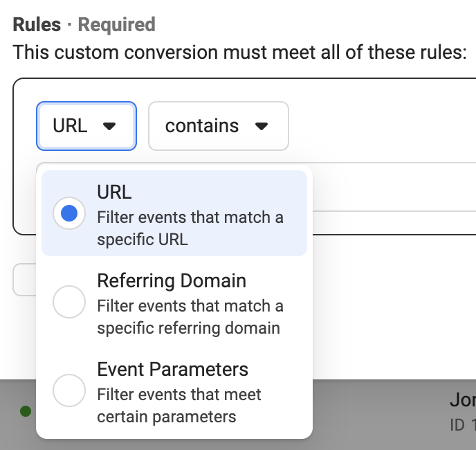Choose the URL option title in list
476x450 pixels.
click(114, 192)
